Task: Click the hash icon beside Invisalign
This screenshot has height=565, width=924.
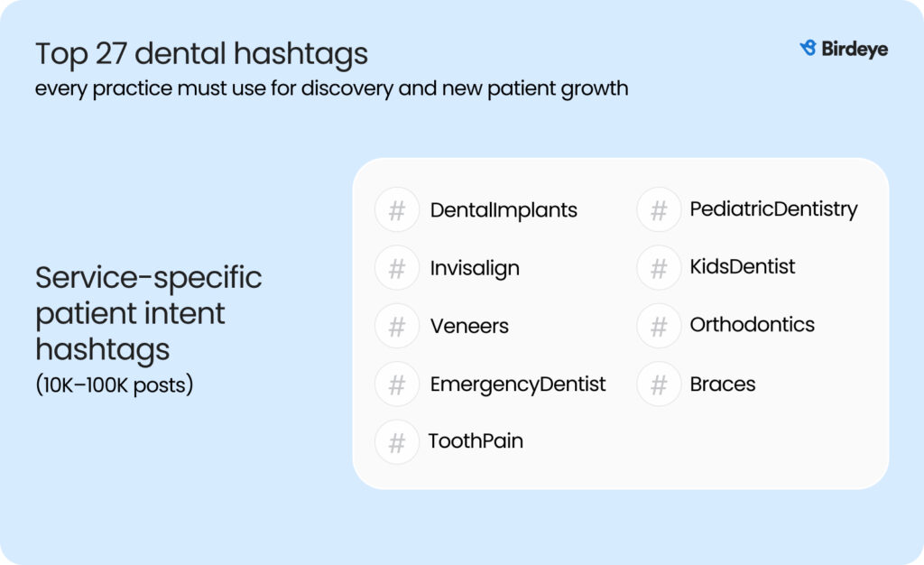Action: [397, 268]
